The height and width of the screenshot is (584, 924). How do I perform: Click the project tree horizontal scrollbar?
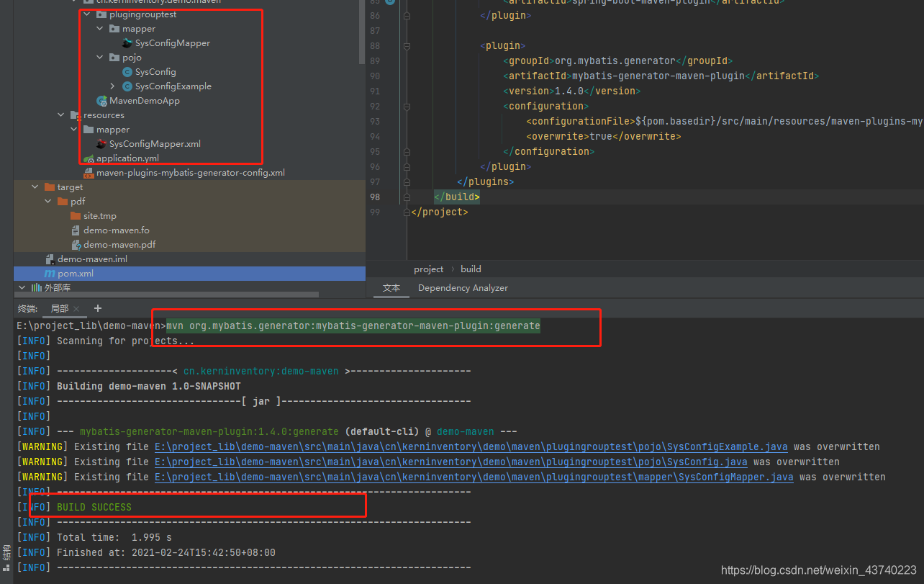[x=166, y=294]
